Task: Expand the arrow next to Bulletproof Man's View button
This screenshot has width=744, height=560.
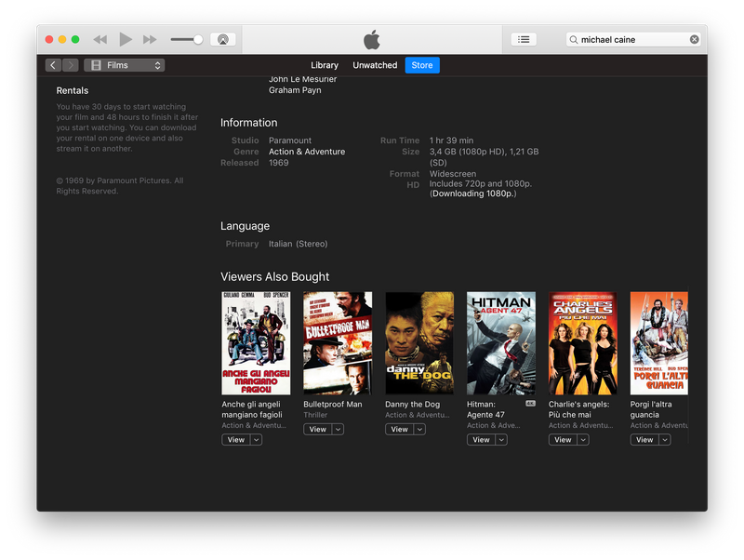Action: (x=338, y=430)
